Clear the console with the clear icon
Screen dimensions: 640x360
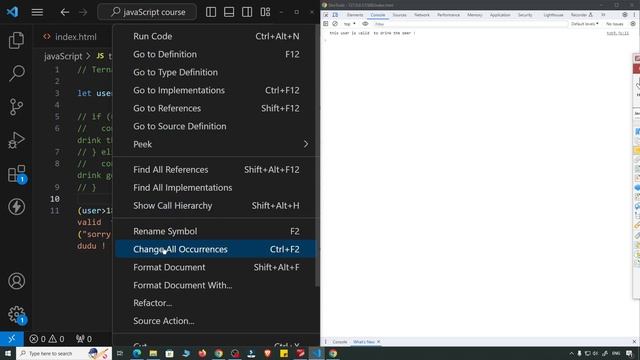[x=335, y=24]
